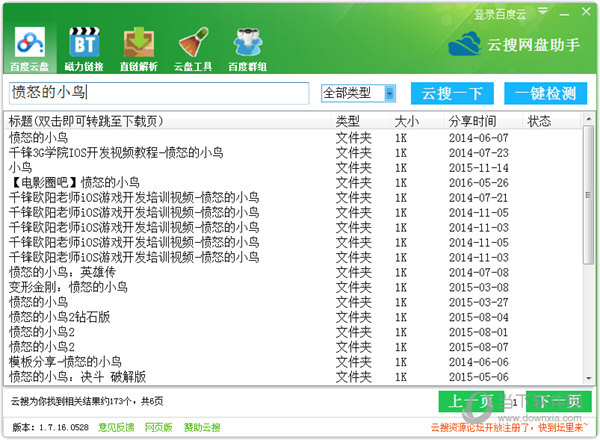Select 愤怒的小鸟：英雄传 result

[293, 272]
